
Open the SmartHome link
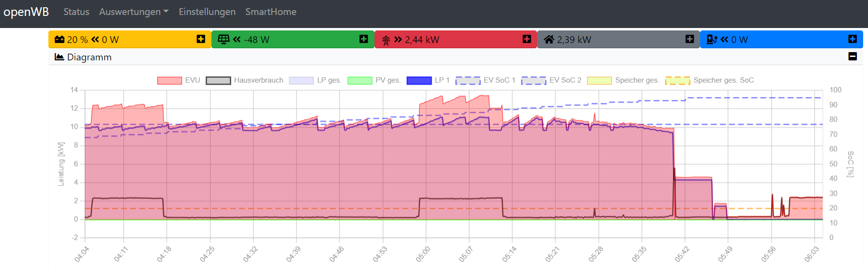point(271,12)
